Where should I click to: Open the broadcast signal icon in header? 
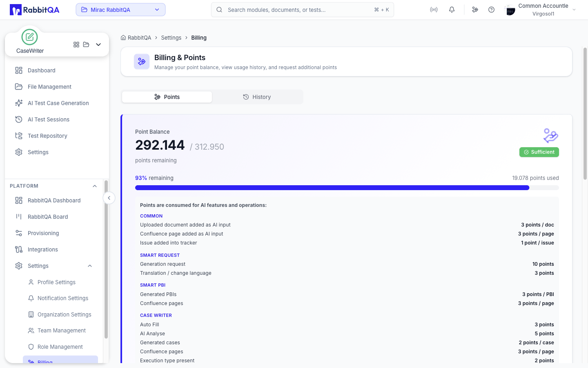434,10
